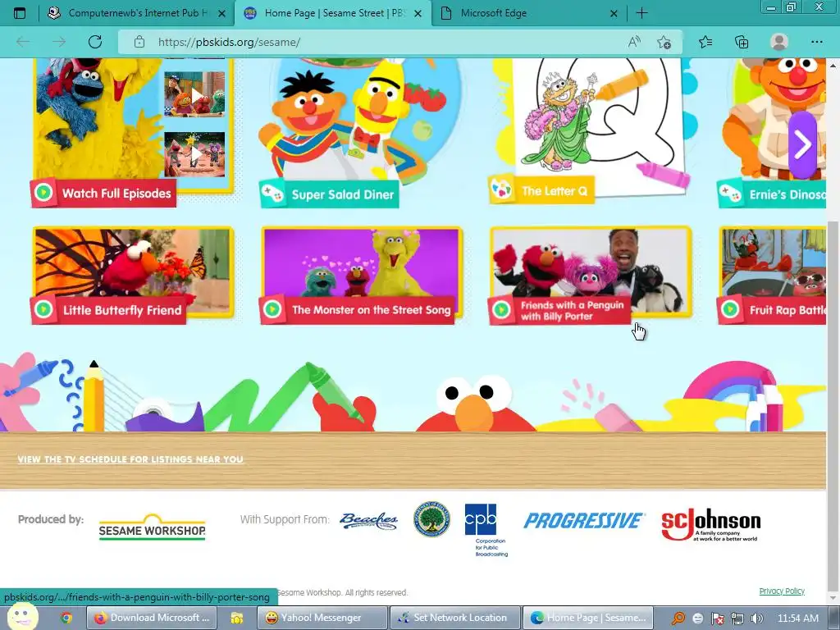840x630 pixels.
Task: Launch Chrome from the taskbar
Action: click(x=66, y=618)
